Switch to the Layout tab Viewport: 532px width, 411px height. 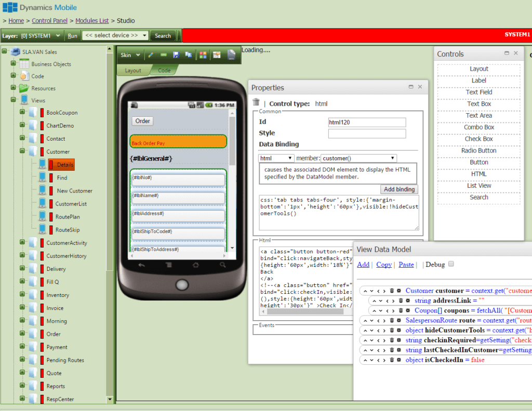(133, 70)
